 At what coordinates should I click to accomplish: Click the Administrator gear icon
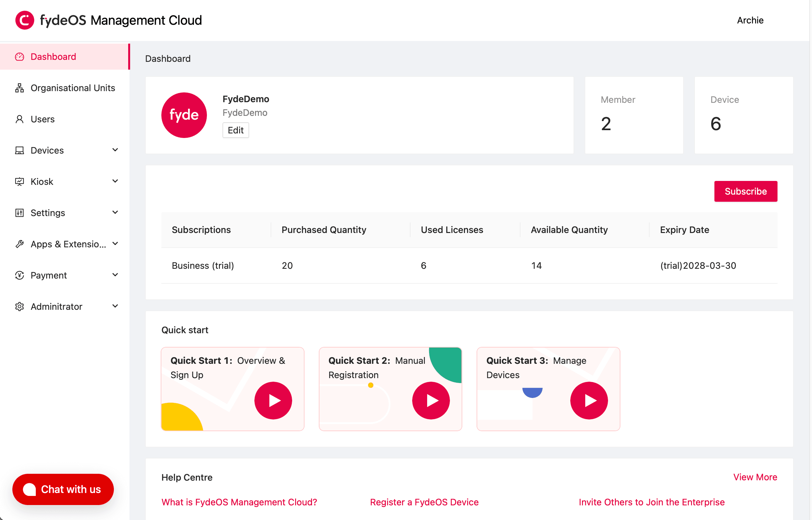point(20,307)
